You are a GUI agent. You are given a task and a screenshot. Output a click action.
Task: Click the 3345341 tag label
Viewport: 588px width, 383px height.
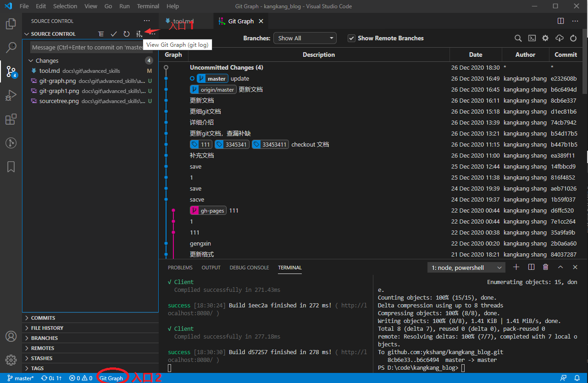pyautogui.click(x=232, y=144)
